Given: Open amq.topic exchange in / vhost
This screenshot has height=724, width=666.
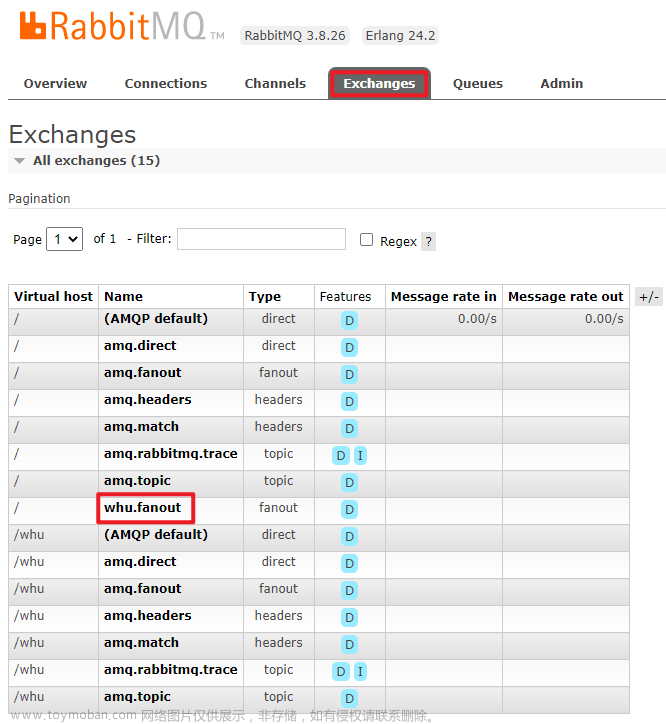Looking at the screenshot, I should (x=137, y=481).
